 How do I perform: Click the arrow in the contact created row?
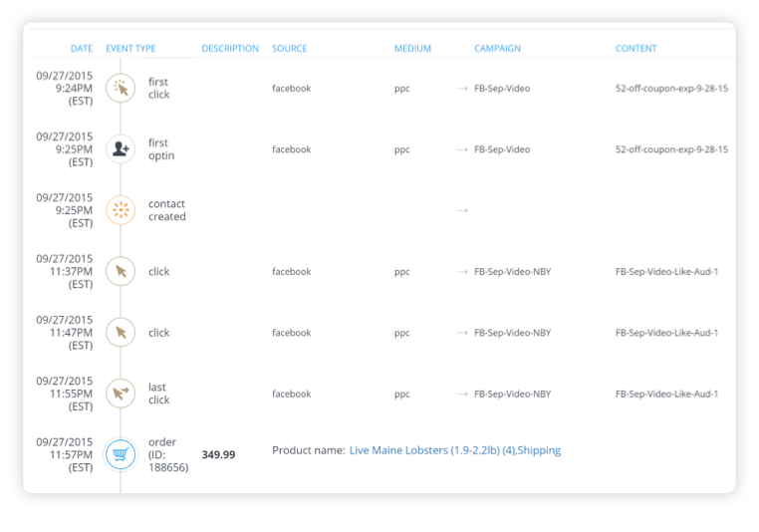tap(462, 210)
